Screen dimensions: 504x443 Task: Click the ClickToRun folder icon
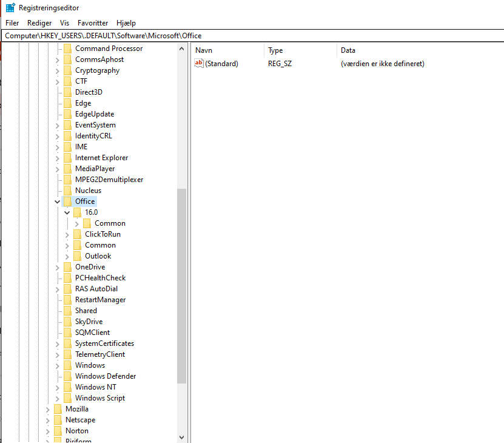click(x=77, y=234)
